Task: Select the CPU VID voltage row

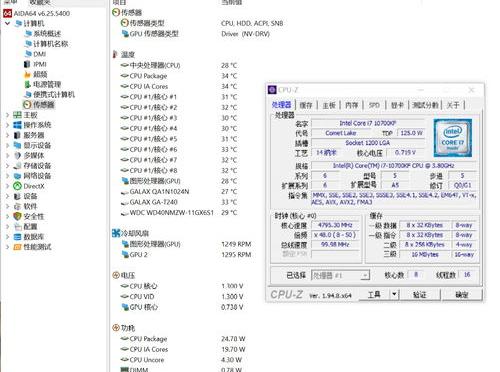Action: click(182, 297)
